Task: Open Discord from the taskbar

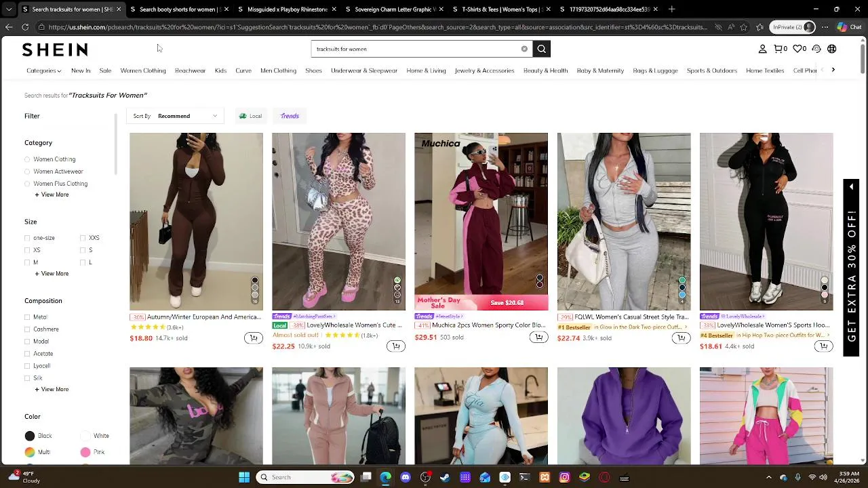Action: click(x=406, y=477)
